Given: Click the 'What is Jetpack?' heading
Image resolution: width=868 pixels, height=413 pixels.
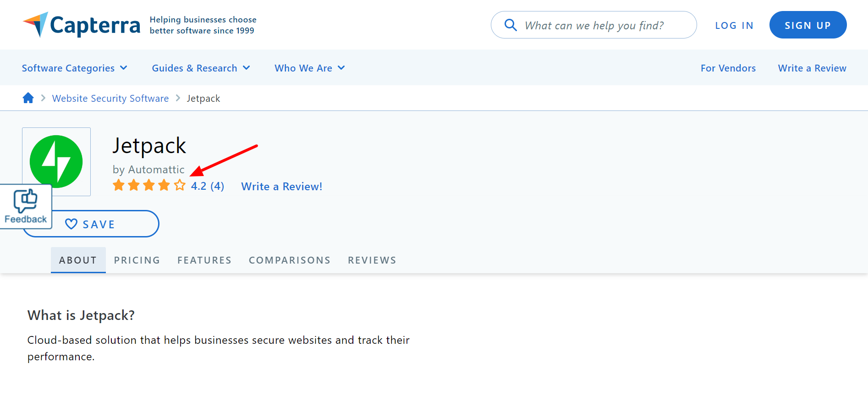Looking at the screenshot, I should pyautogui.click(x=81, y=315).
